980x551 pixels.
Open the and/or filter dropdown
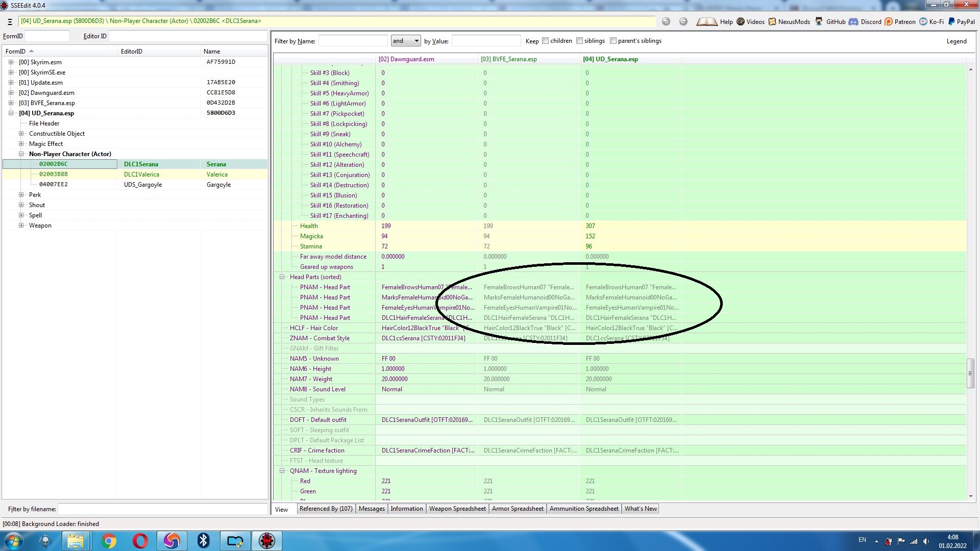pyautogui.click(x=406, y=41)
